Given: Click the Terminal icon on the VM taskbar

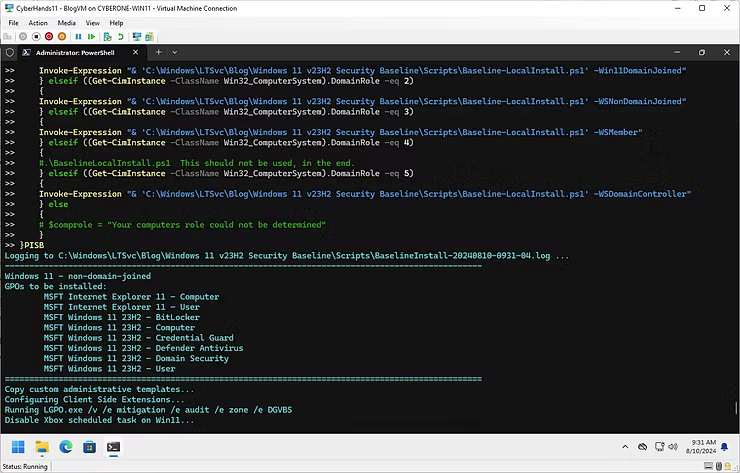Looking at the screenshot, I should [113, 447].
